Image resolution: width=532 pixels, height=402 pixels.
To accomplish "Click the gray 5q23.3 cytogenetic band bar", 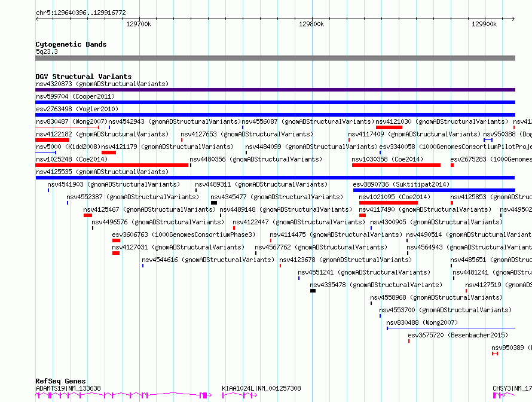I will pos(275,58).
